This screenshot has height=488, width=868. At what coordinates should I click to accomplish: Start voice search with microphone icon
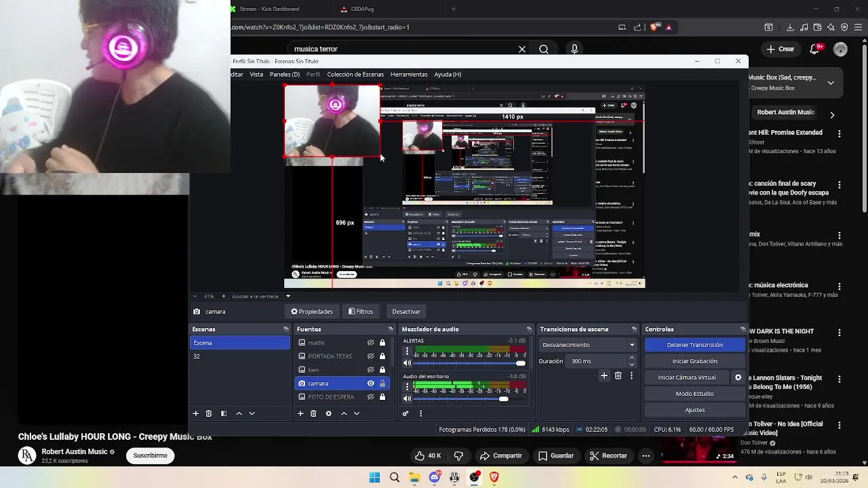tap(574, 49)
